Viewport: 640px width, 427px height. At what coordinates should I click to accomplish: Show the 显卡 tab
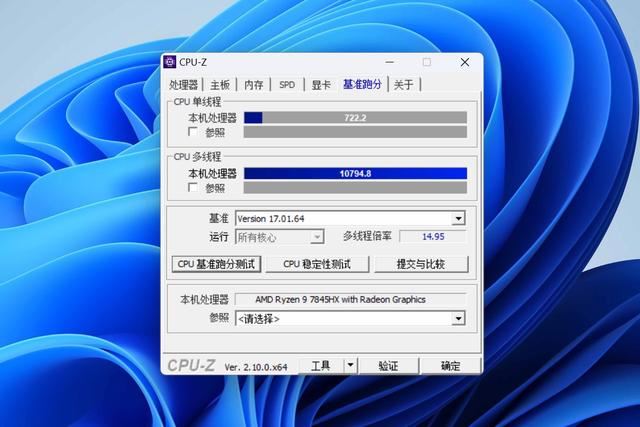[x=319, y=85]
